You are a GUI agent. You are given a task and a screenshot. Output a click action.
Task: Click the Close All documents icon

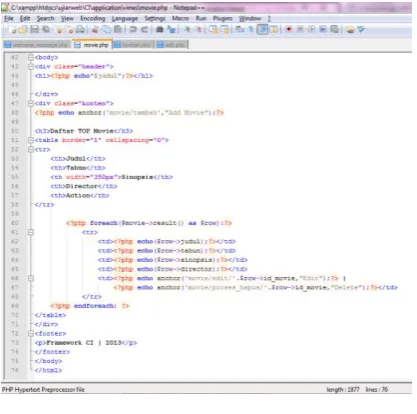70,30
